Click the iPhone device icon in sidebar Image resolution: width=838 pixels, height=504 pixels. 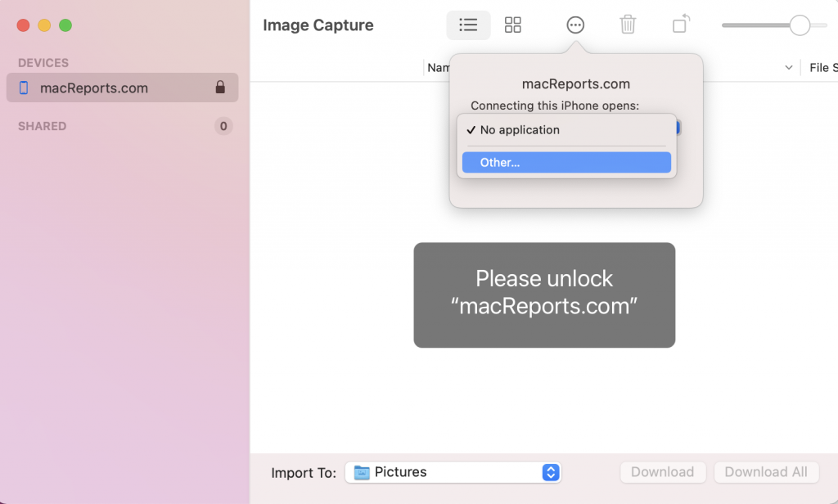pyautogui.click(x=24, y=88)
